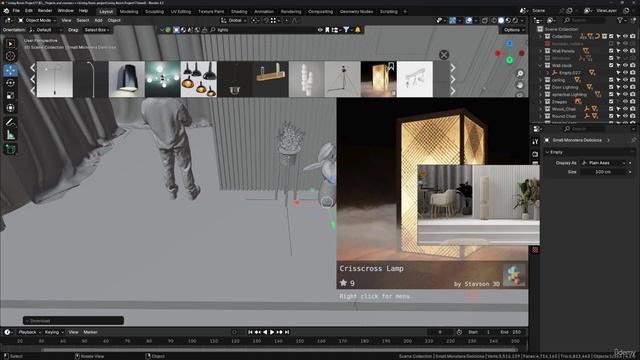The image size is (640, 360).
Task: Open the Add menu in viewport header
Action: (x=98, y=20)
